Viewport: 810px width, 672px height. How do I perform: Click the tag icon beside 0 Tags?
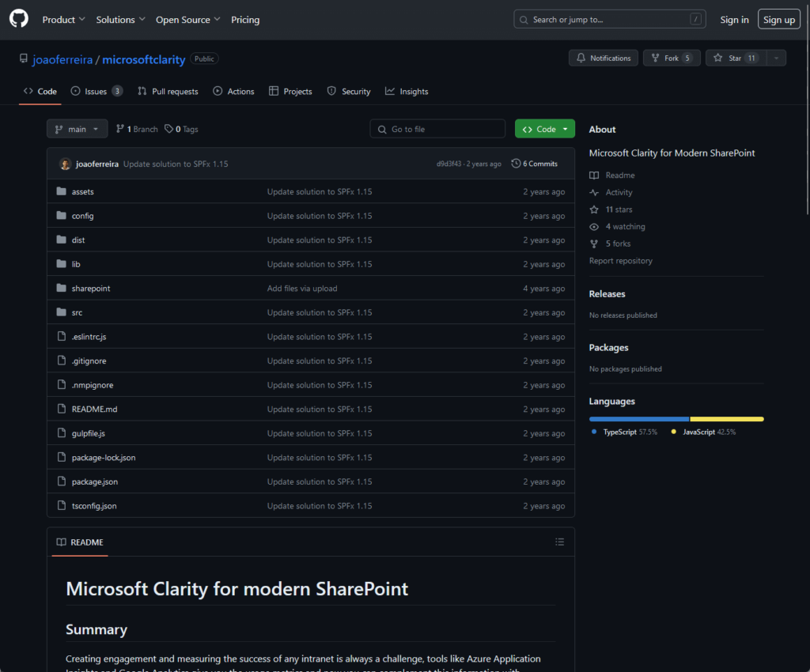click(x=169, y=129)
